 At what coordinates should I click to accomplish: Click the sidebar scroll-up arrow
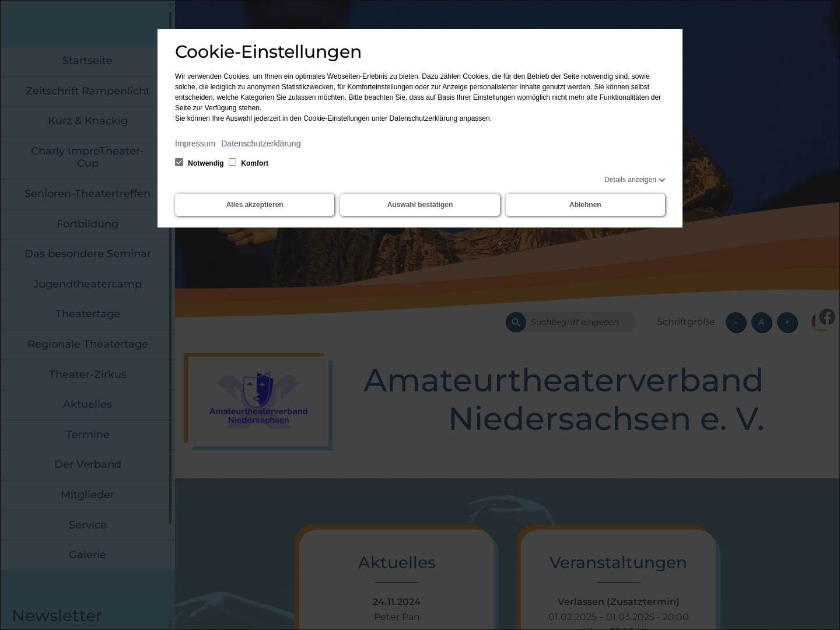[x=170, y=6]
